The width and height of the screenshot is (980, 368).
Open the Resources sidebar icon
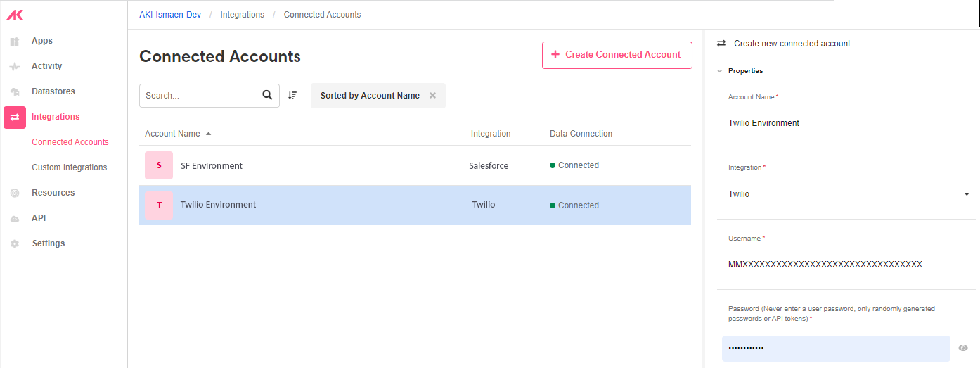(15, 193)
